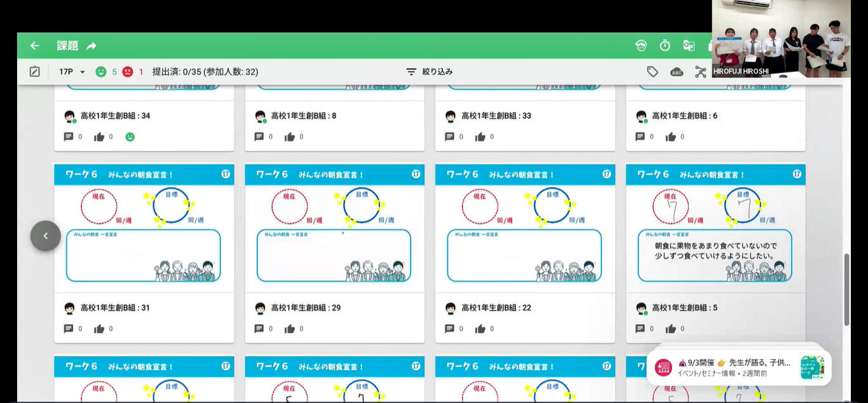Viewport: 868px width, 403px height.
Task: Open the 絞り込み filter menu
Action: pos(430,72)
